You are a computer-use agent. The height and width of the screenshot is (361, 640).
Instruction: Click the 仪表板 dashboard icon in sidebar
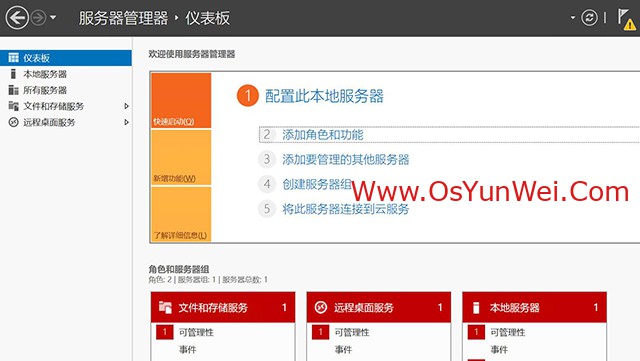coord(13,58)
